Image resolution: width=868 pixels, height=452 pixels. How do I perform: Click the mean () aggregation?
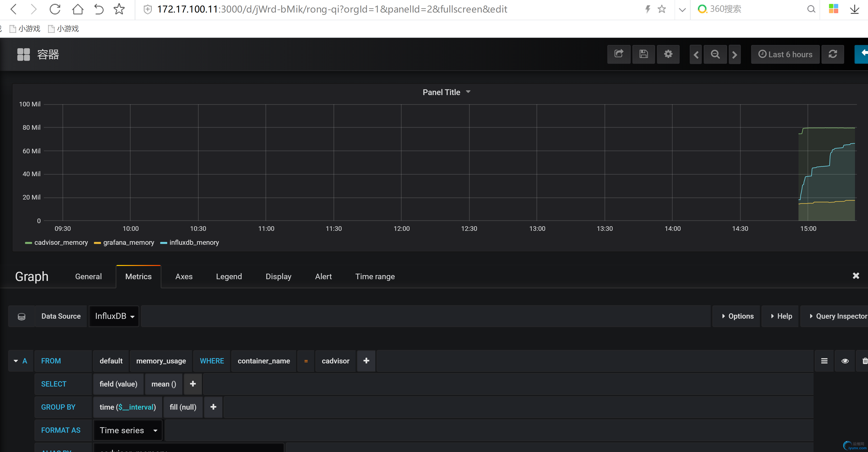coord(164,384)
